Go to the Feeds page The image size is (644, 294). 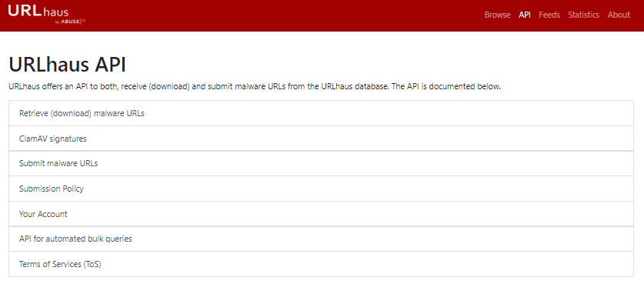(549, 15)
